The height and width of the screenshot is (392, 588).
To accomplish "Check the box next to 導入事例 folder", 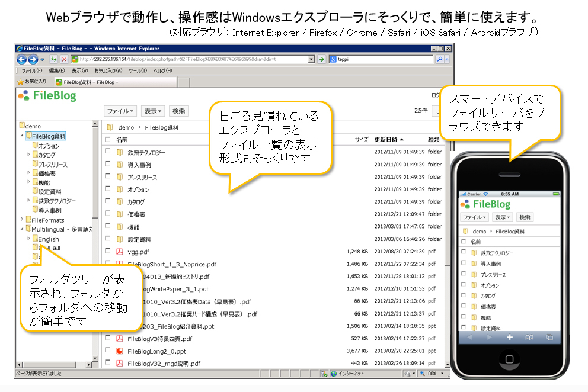I will [107, 165].
